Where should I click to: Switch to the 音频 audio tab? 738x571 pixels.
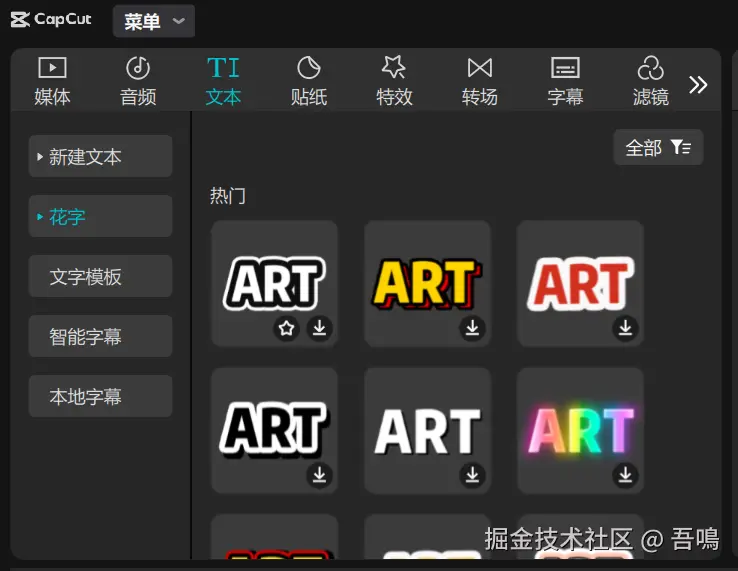pyautogui.click(x=138, y=81)
